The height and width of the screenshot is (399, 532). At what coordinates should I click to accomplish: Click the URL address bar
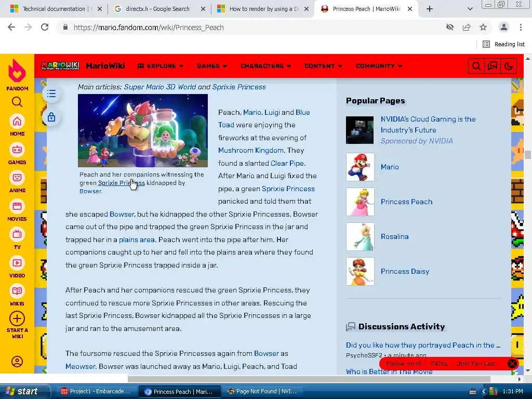(x=251, y=27)
